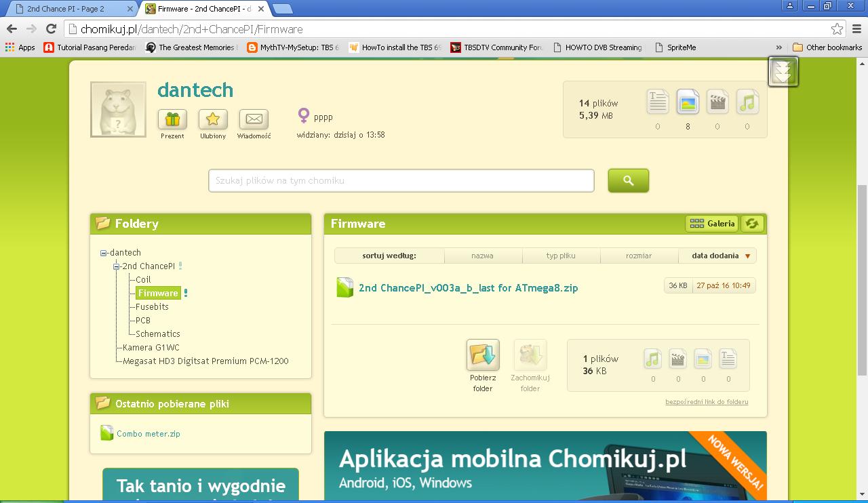Bookmark this page with the star icon
868x503 pixels.
pyautogui.click(x=837, y=29)
